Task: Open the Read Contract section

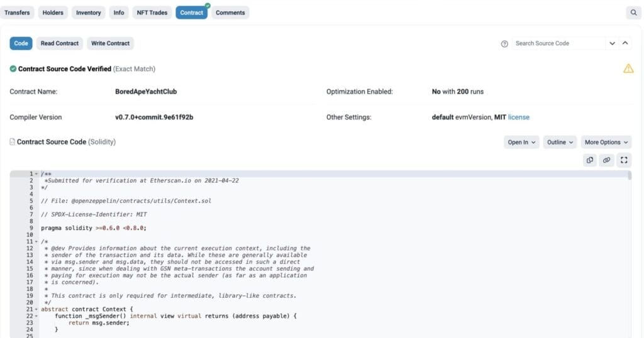Action: tap(60, 43)
